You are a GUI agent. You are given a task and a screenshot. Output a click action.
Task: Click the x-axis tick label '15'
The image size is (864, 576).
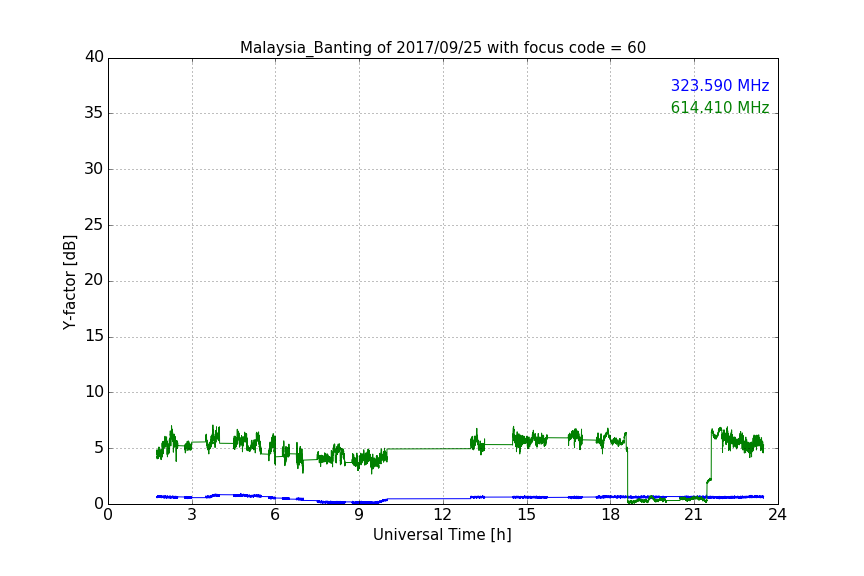coord(527,515)
